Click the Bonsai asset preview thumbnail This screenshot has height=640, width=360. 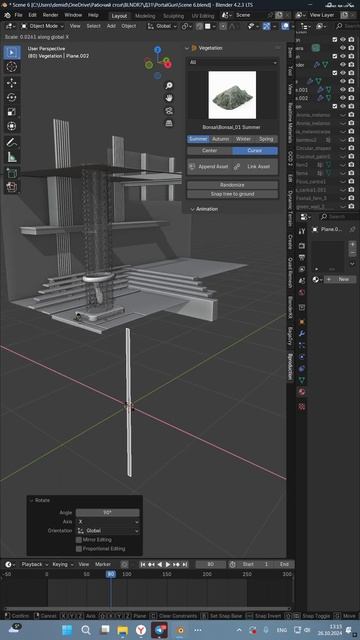pos(232,95)
